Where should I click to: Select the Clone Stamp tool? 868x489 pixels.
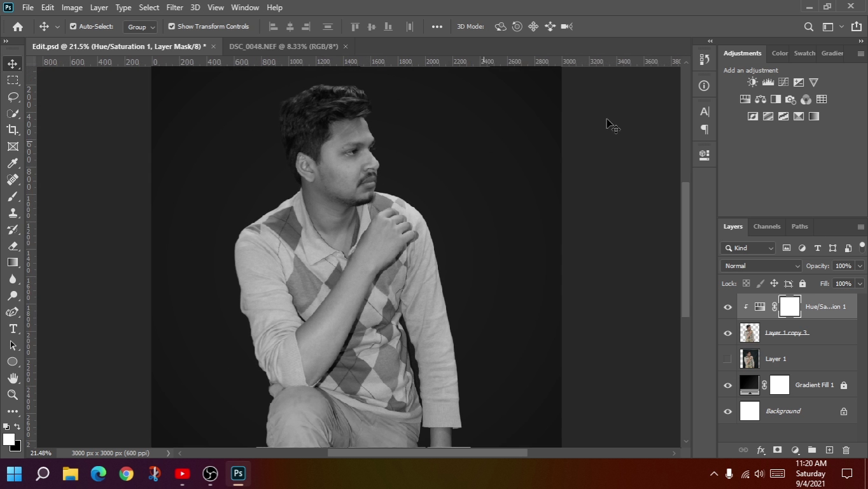13,213
